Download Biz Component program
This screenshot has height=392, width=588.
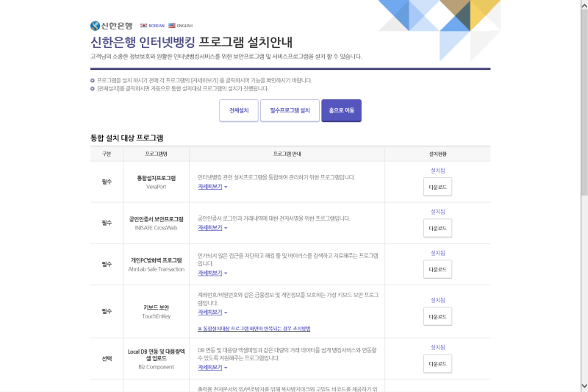click(x=437, y=364)
